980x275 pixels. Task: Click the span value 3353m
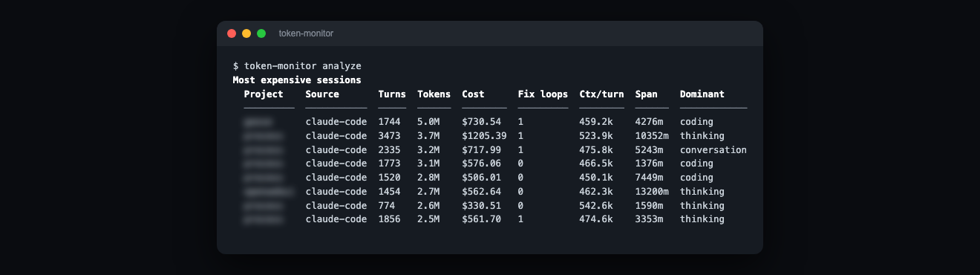tap(650, 219)
